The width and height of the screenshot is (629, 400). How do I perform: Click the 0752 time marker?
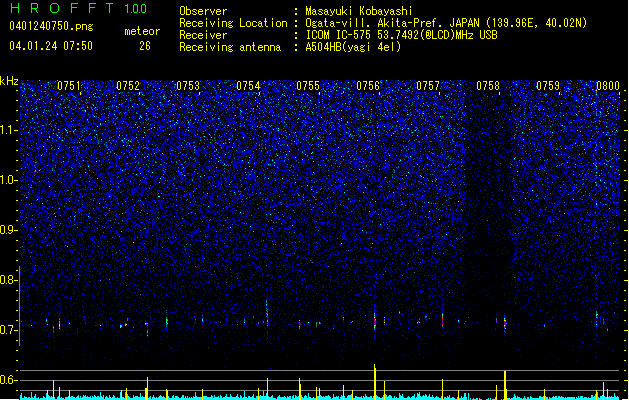[x=128, y=85]
